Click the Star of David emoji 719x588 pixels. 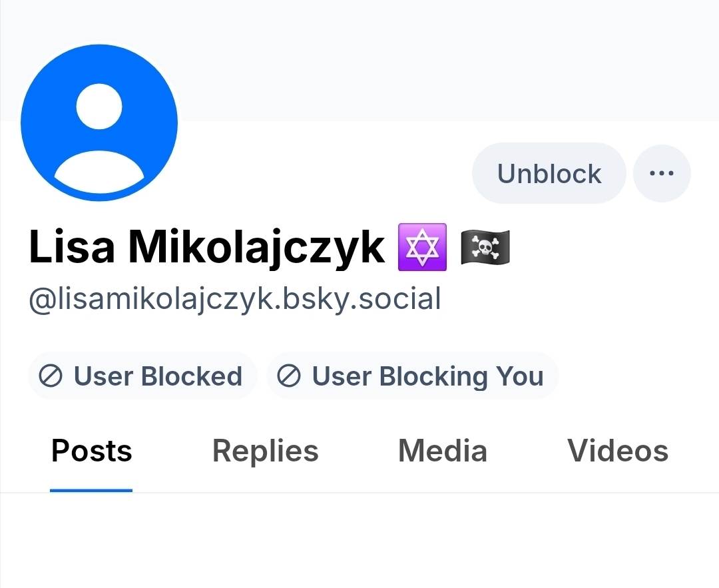421,247
